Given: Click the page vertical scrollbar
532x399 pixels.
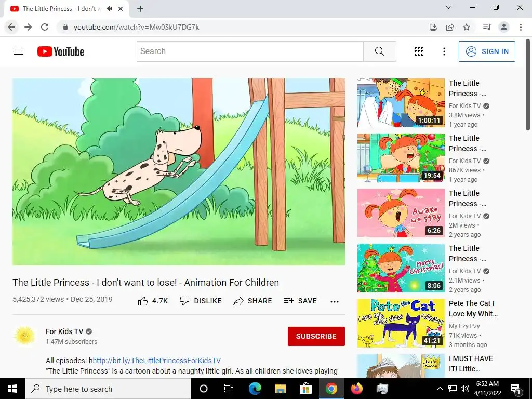Looking at the screenshot, I should point(528,85).
